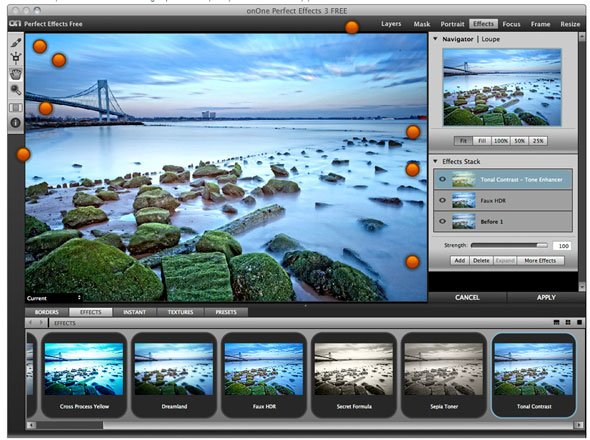Switch to the Resize module
The width and height of the screenshot is (590, 440).
(570, 24)
